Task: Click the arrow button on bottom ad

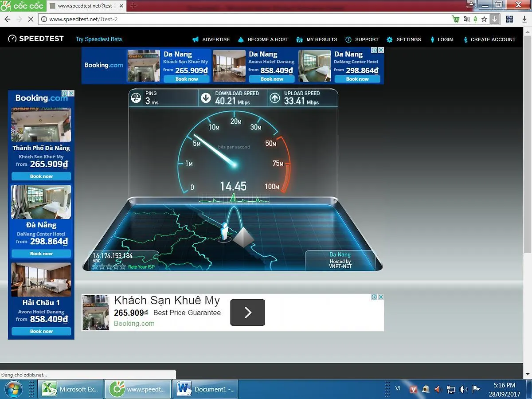Action: pos(247,313)
